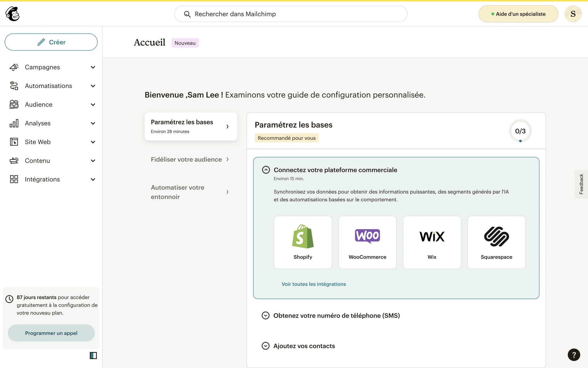This screenshot has height=368, width=588.
Task: Click the Mailchimp Freddie logo
Action: click(x=13, y=14)
